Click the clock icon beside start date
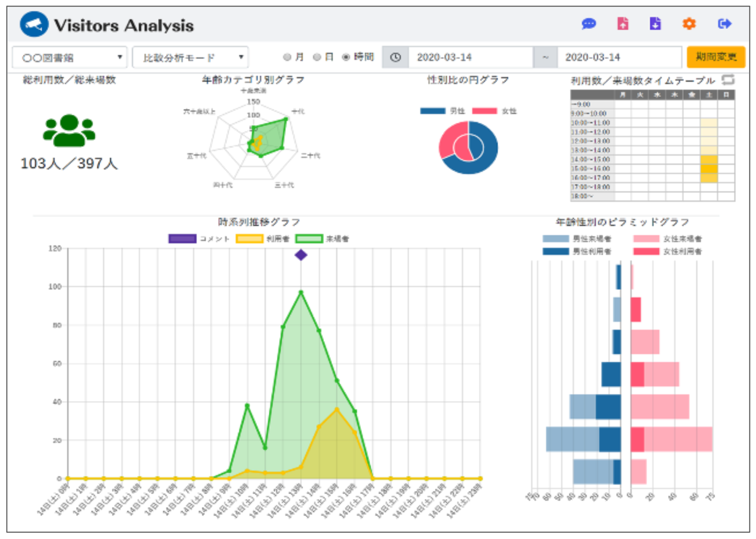 [x=396, y=57]
